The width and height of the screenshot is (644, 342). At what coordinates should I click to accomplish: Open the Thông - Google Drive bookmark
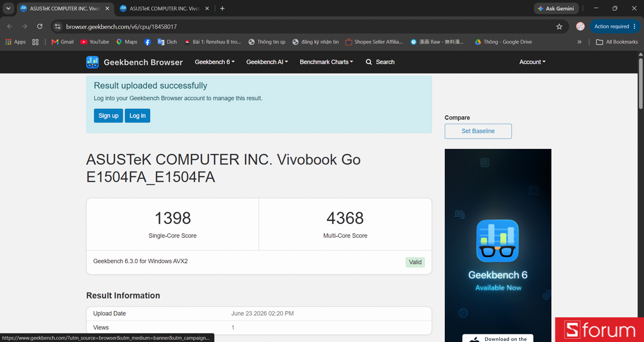tap(503, 42)
